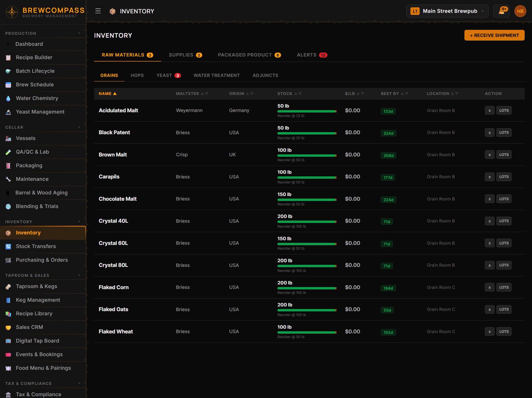Open Keg Management page

(x=43, y=300)
